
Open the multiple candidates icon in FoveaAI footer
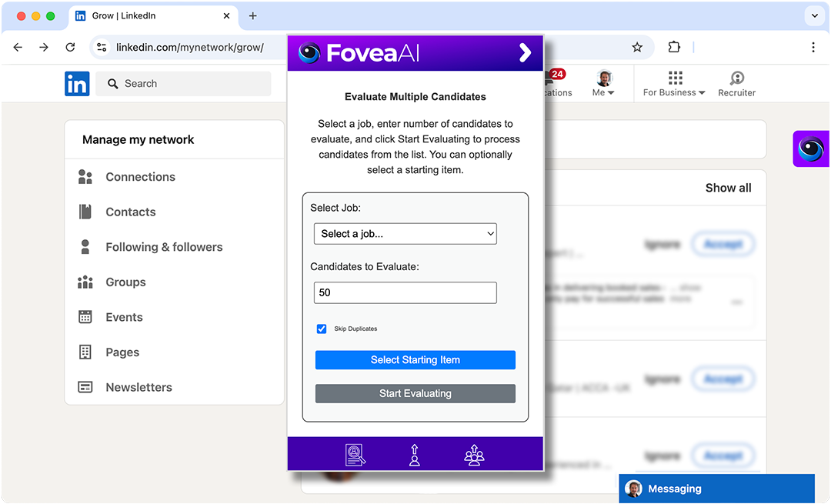pos(474,455)
